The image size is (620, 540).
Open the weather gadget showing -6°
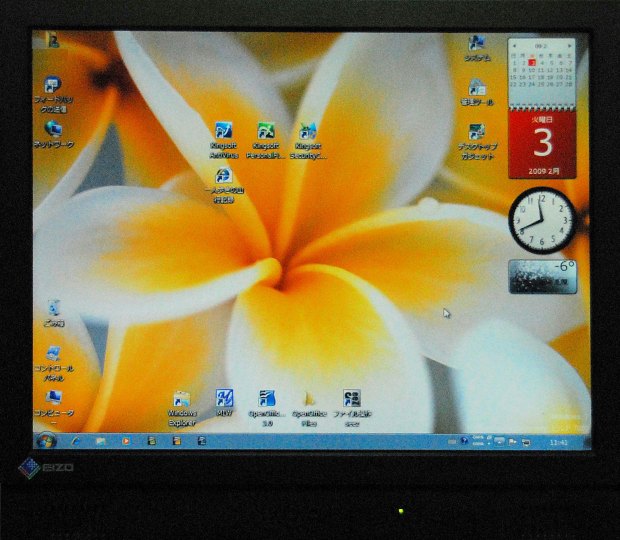tap(542, 276)
